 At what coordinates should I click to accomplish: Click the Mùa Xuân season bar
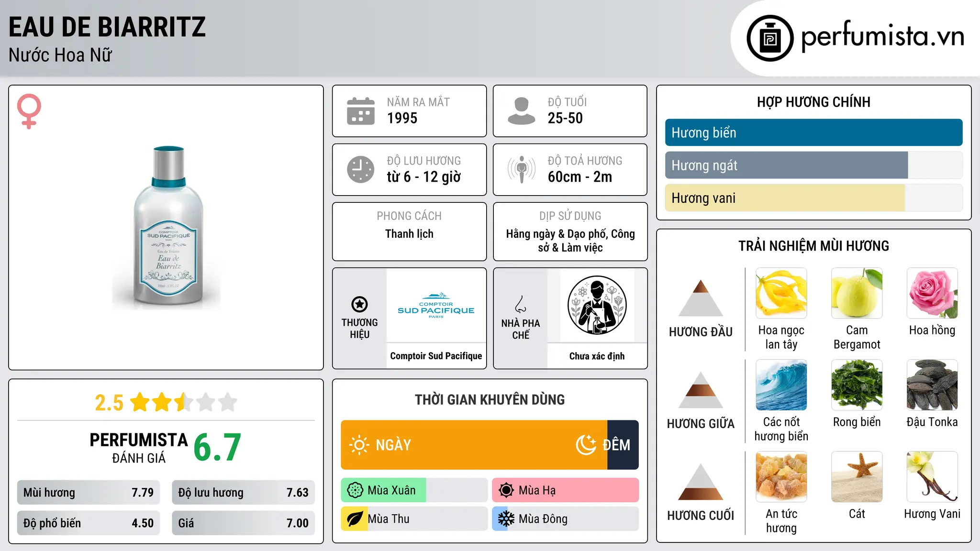click(x=414, y=490)
